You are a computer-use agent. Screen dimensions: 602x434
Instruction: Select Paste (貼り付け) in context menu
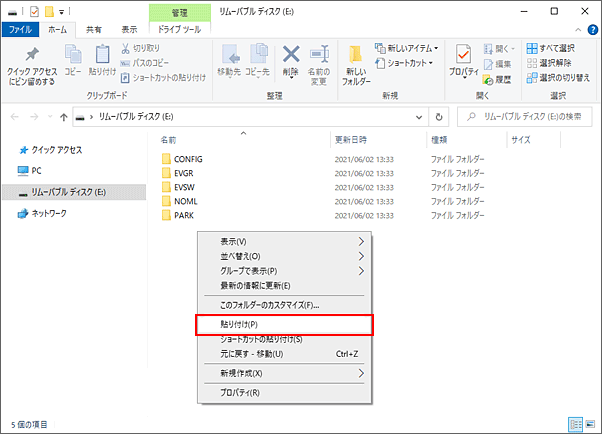click(285, 325)
